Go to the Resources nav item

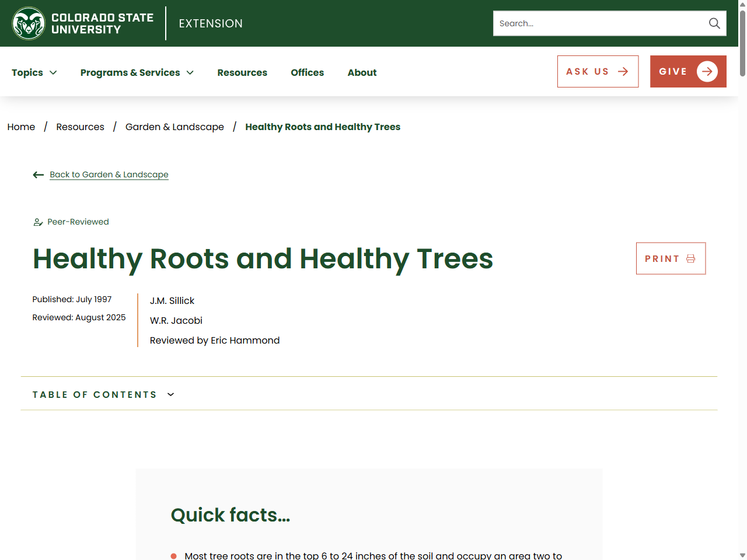click(x=242, y=73)
